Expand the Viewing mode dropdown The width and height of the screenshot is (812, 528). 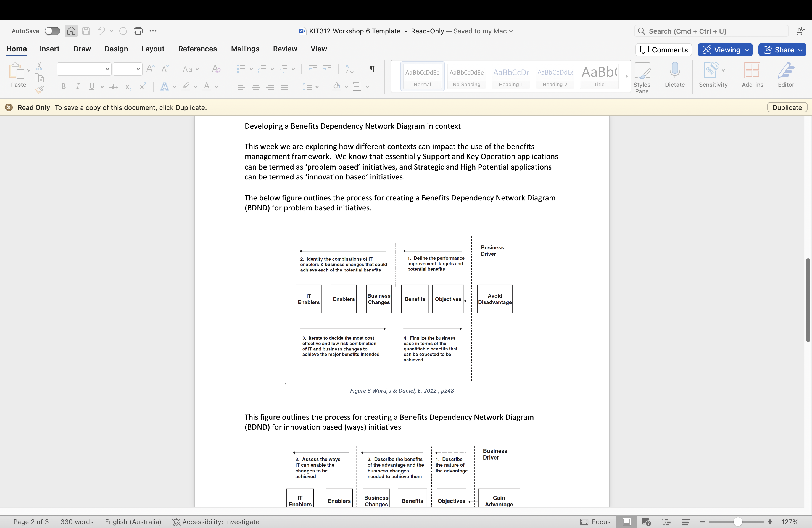click(747, 50)
